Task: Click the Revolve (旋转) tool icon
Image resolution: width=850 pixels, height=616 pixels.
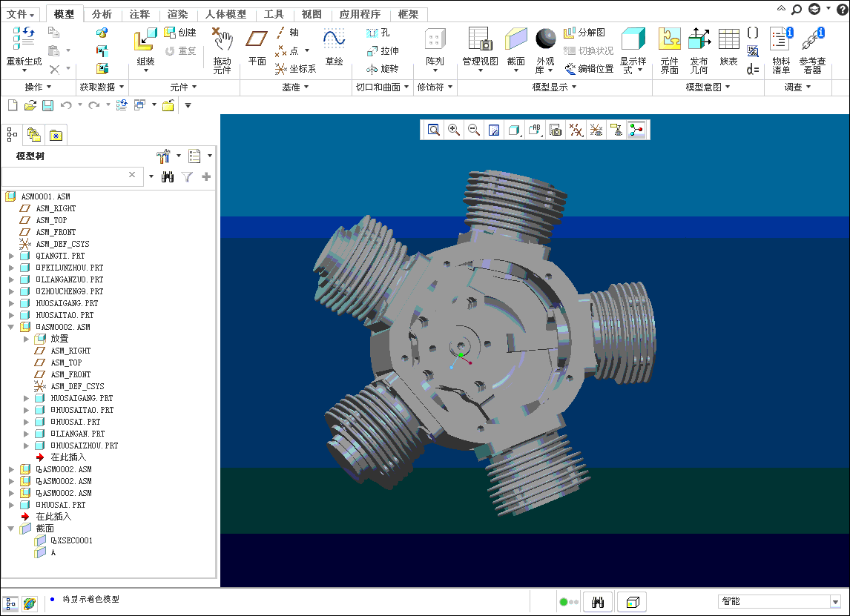Action: click(372, 69)
